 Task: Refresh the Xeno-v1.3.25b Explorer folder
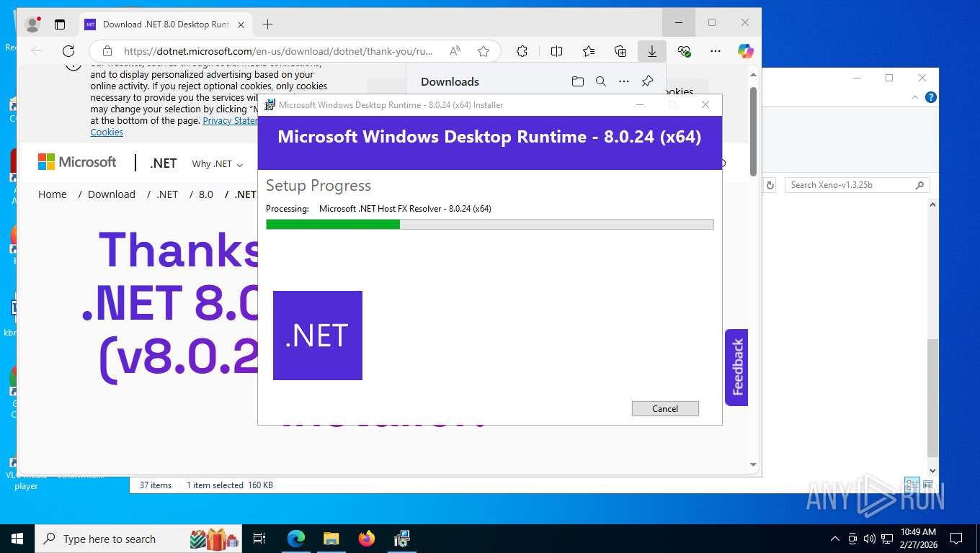pos(770,185)
